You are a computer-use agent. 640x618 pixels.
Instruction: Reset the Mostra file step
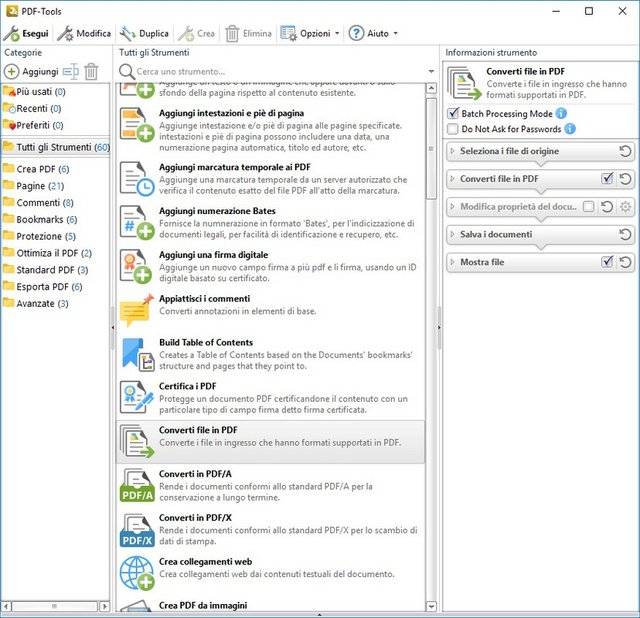click(625, 262)
